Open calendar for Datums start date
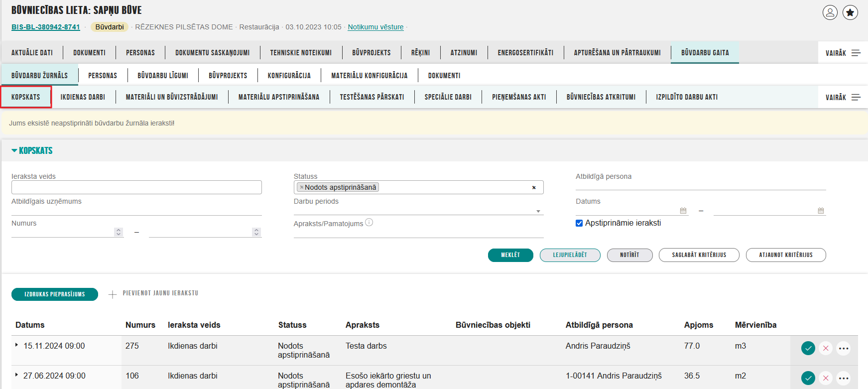868x389 pixels. coord(683,211)
